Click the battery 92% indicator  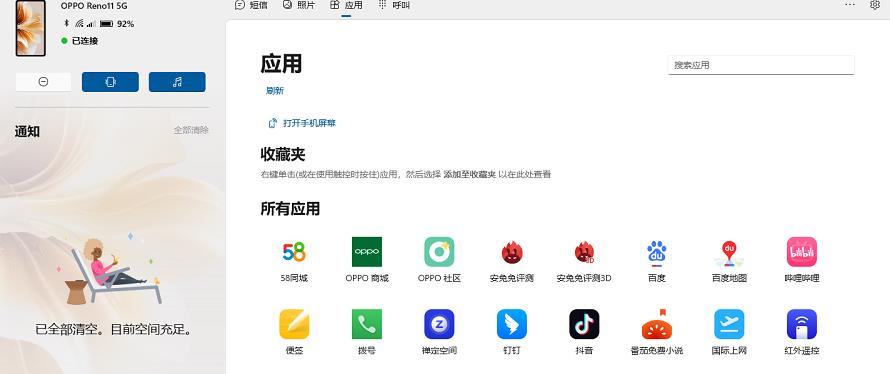click(x=117, y=24)
